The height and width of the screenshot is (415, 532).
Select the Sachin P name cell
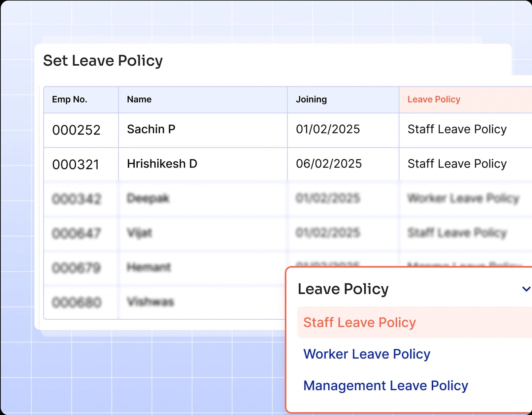(151, 129)
